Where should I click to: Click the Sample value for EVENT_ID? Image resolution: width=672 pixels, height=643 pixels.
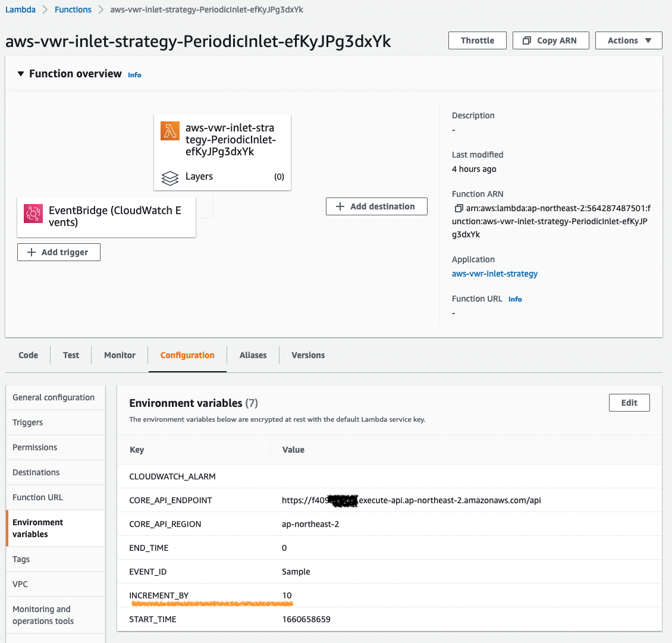pos(296,572)
